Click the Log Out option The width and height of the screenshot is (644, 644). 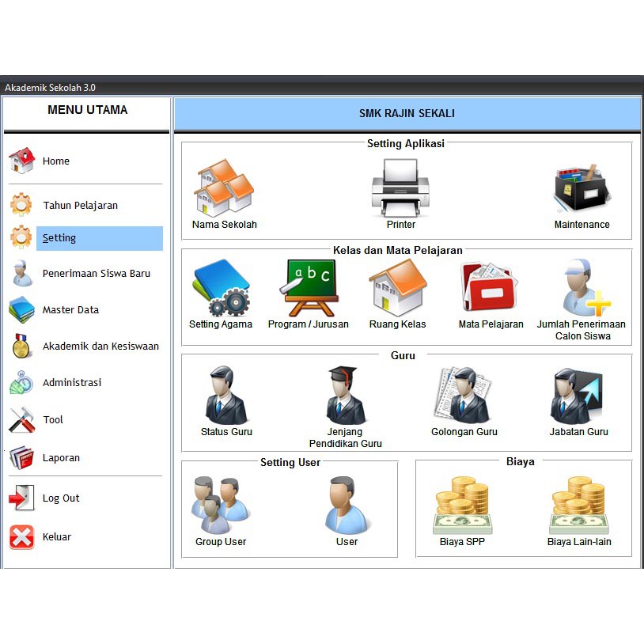click(x=61, y=498)
